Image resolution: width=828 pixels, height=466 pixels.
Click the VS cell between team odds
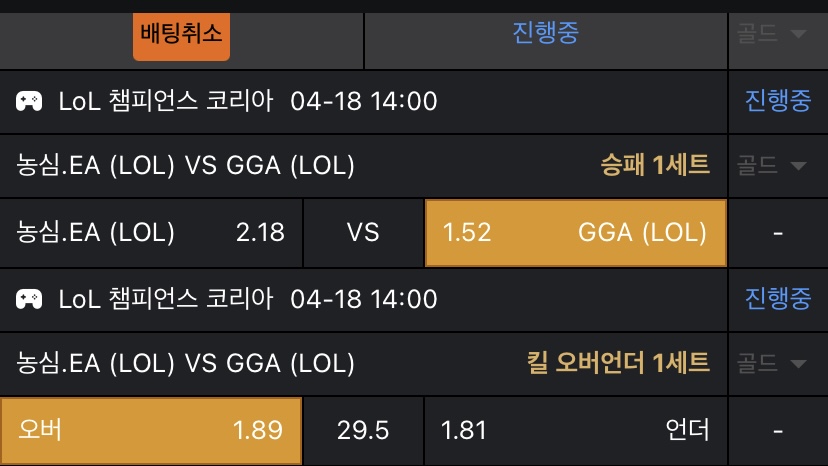coord(363,233)
